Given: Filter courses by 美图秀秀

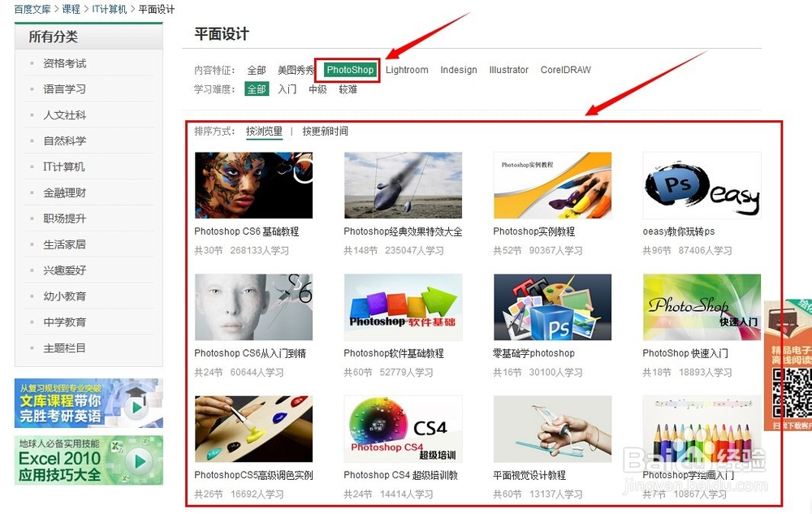Looking at the screenshot, I should [296, 70].
